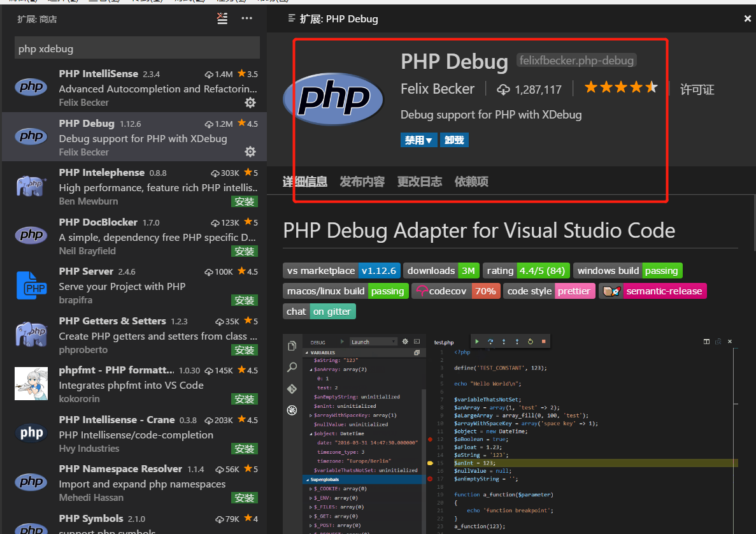Click the details page vertical scrollbar
Viewport: 756px width, 534px height.
pyautogui.click(x=754, y=223)
